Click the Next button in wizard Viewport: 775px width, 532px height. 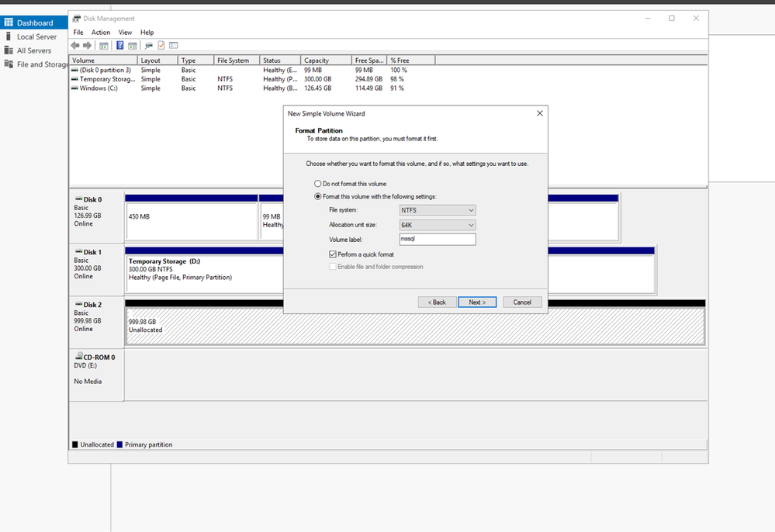(477, 302)
